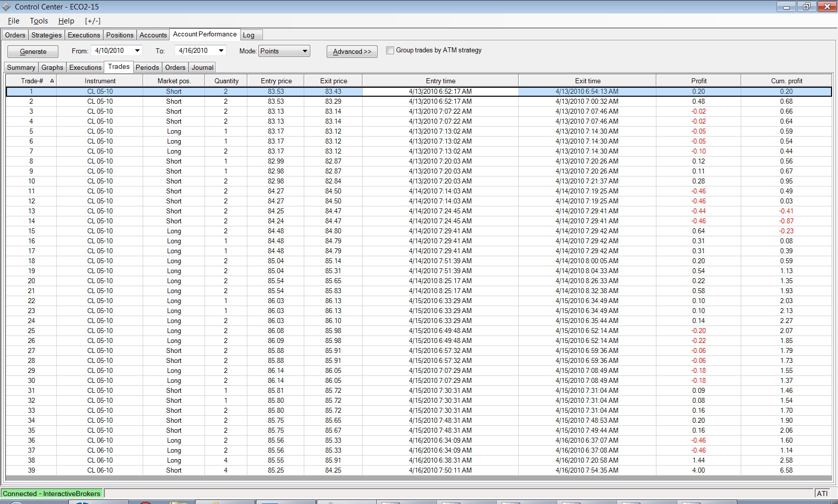Expand the Mode dropdown showing Points
The width and height of the screenshot is (838, 504).
[x=284, y=51]
